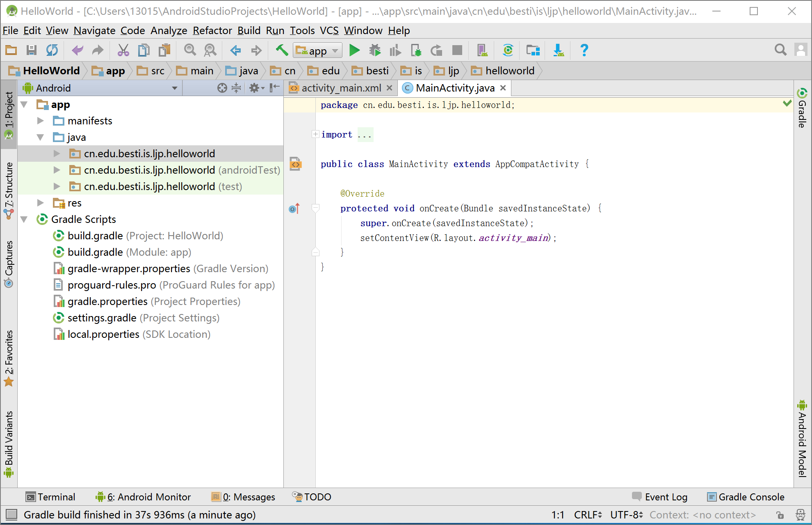This screenshot has width=812, height=525.
Task: Open the CRLF line separator selector
Action: pos(588,515)
